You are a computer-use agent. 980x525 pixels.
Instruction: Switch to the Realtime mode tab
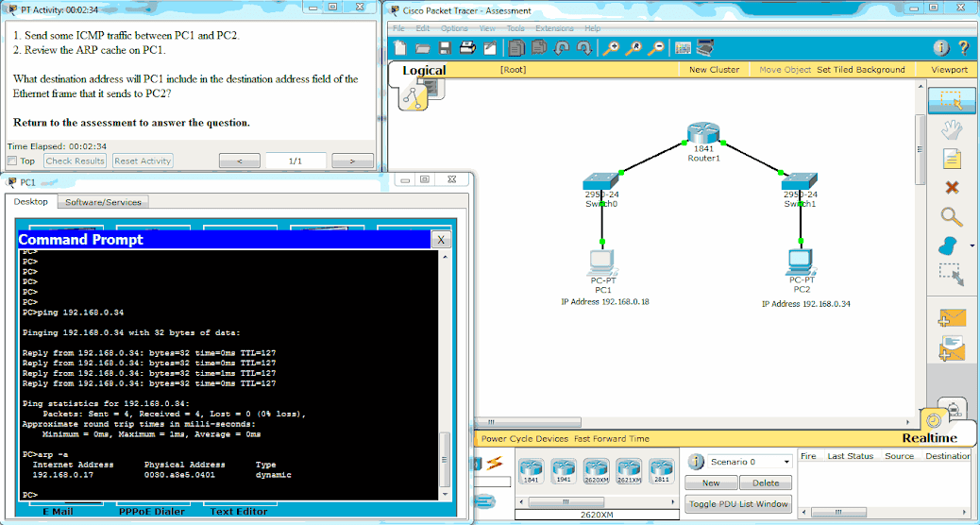(x=929, y=438)
